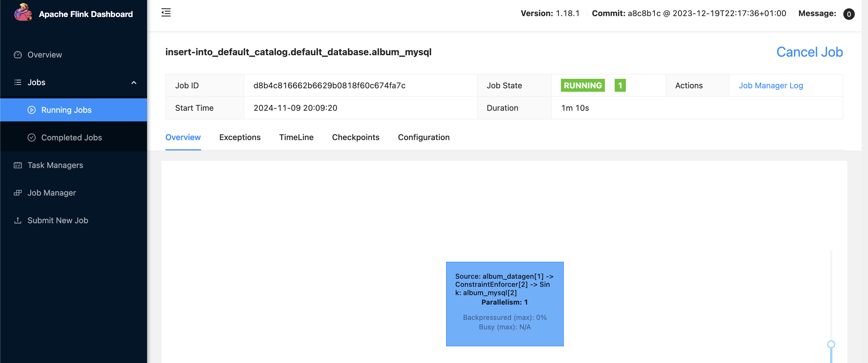Click the Overview nav icon in sidebar

point(18,54)
